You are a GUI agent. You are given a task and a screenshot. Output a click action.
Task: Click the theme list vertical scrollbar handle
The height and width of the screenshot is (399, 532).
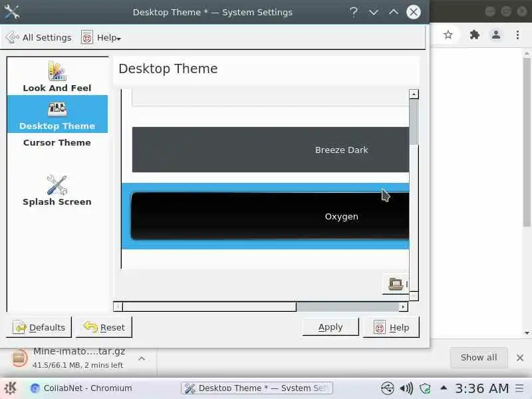click(x=414, y=122)
